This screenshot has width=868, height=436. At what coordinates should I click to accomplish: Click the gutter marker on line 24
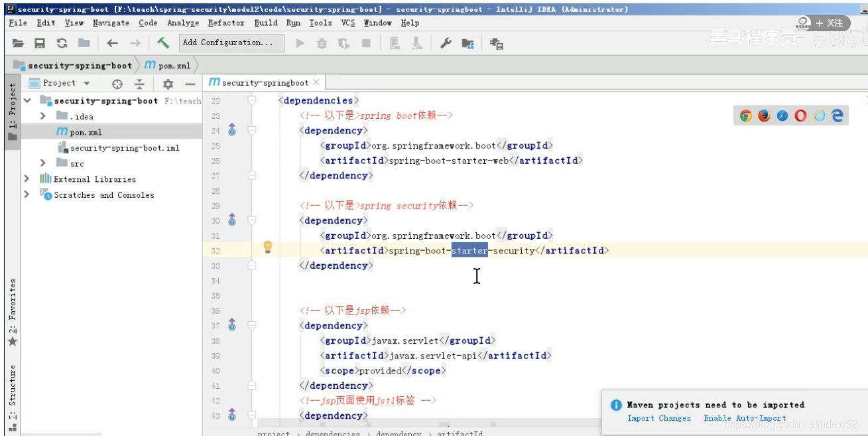click(x=232, y=130)
